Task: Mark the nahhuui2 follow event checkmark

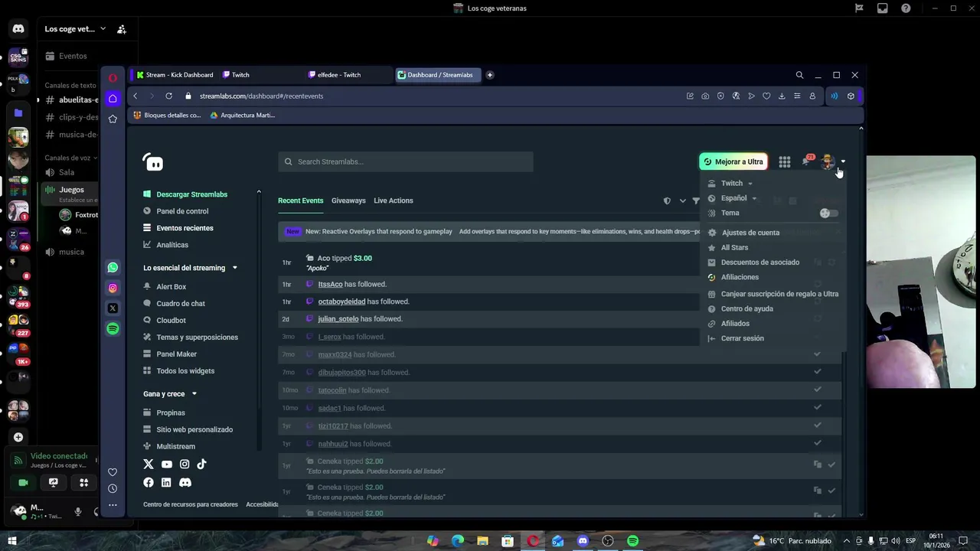Action: tap(817, 443)
